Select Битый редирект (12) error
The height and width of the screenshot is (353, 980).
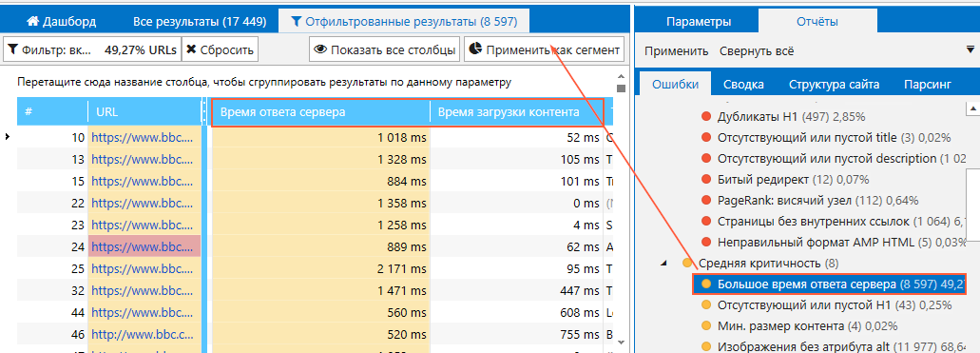tap(793, 180)
